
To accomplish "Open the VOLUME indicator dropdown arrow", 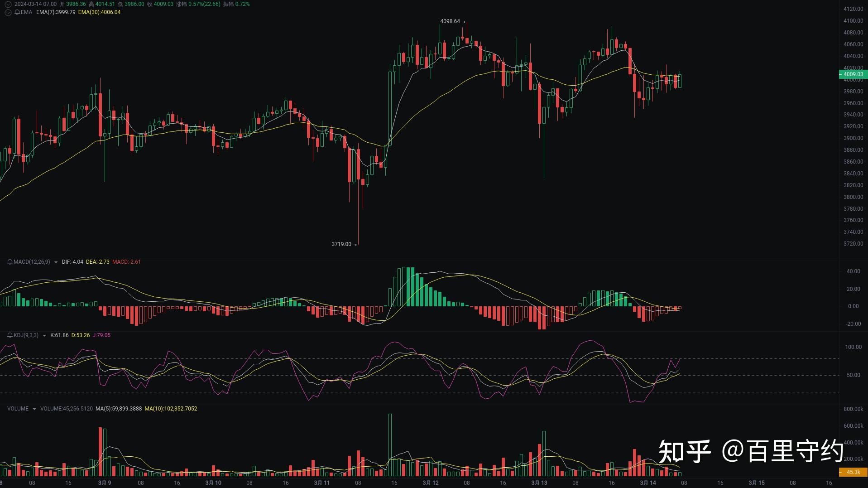I will click(x=34, y=409).
